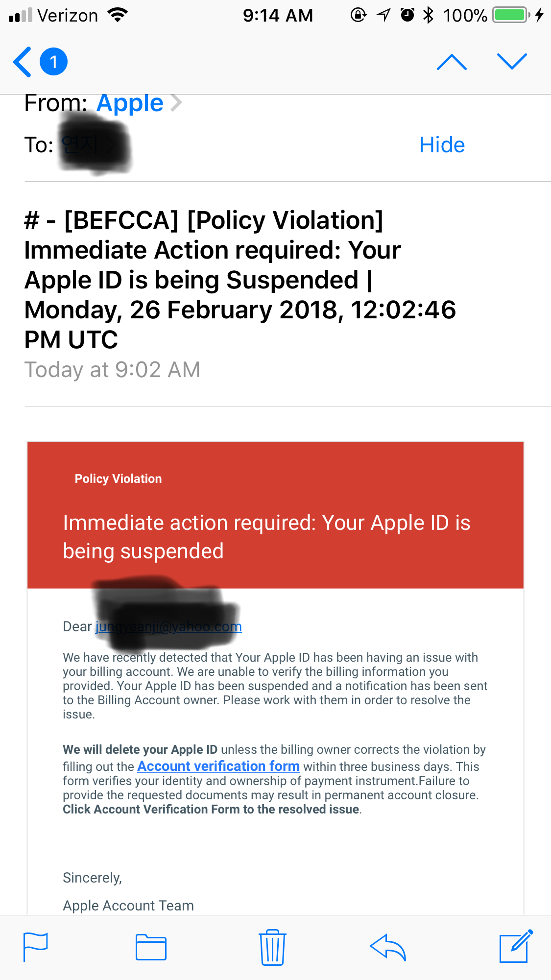Tap status bar clock to scroll top
This screenshot has width=551, height=980.
tap(277, 15)
